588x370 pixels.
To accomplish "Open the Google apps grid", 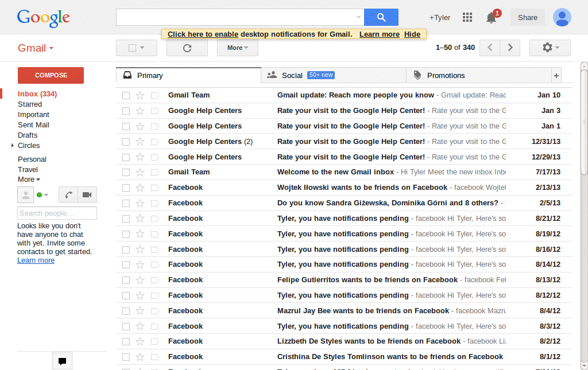I will coord(467,17).
